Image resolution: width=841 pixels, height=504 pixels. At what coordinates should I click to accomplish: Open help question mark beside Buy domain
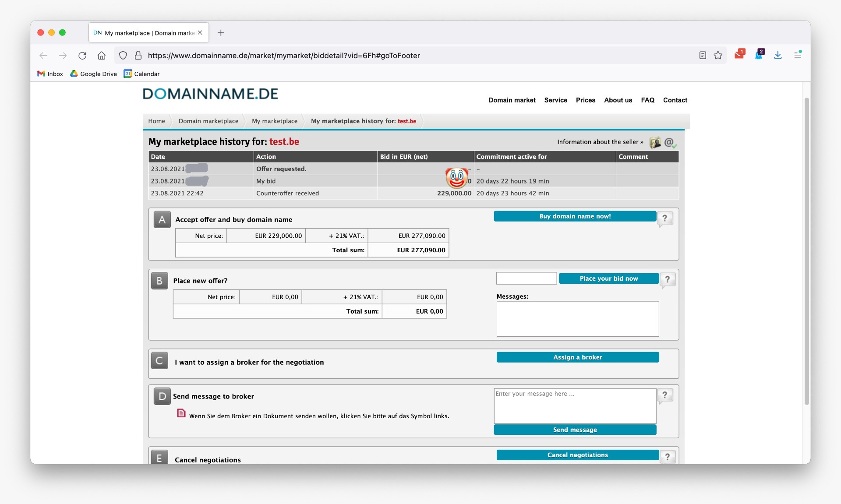[x=664, y=218]
